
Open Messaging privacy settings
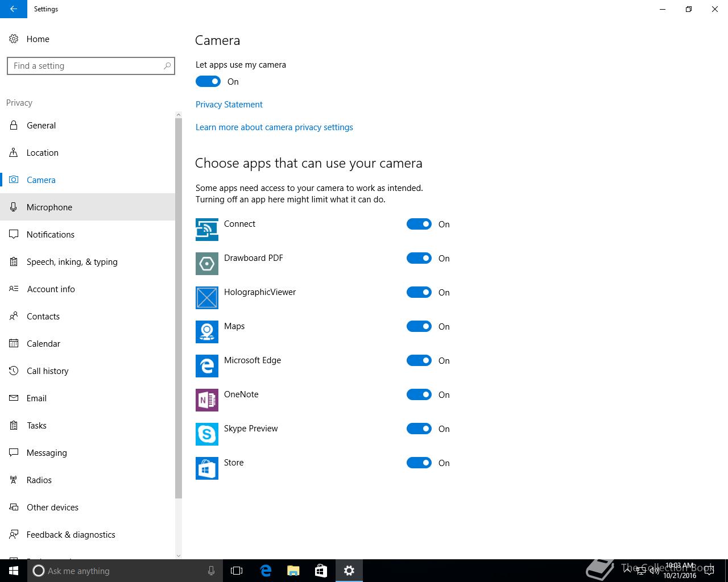point(88,452)
